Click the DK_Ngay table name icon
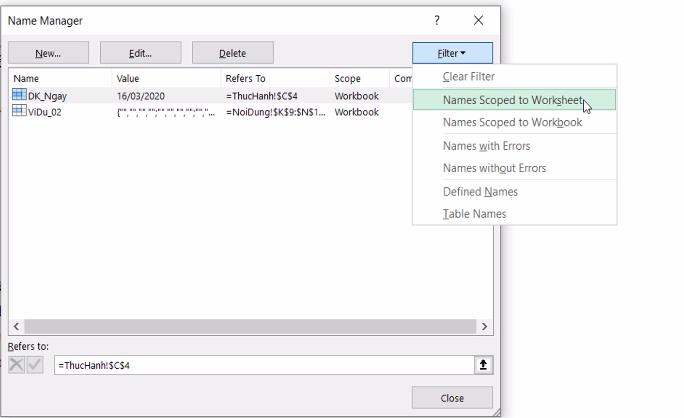Screen dimensions: 684x418 click(19, 95)
